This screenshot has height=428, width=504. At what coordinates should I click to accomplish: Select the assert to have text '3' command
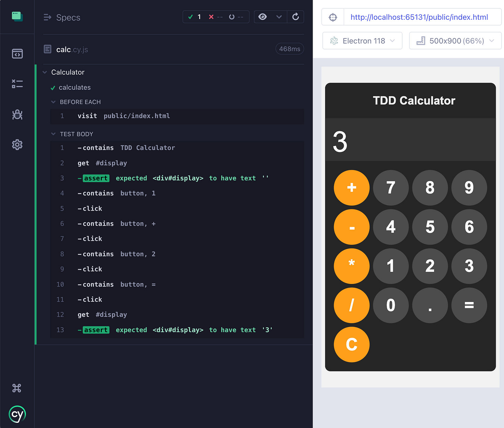tap(177, 330)
